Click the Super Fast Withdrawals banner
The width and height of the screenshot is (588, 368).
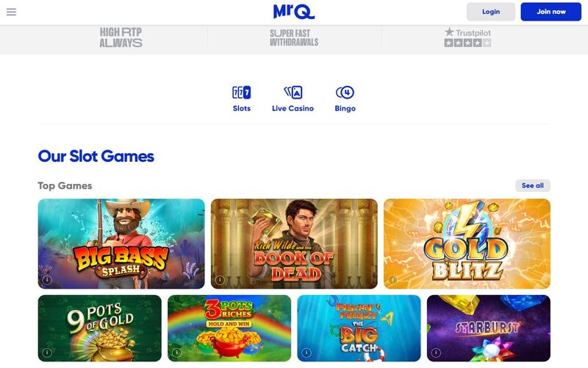(x=294, y=38)
